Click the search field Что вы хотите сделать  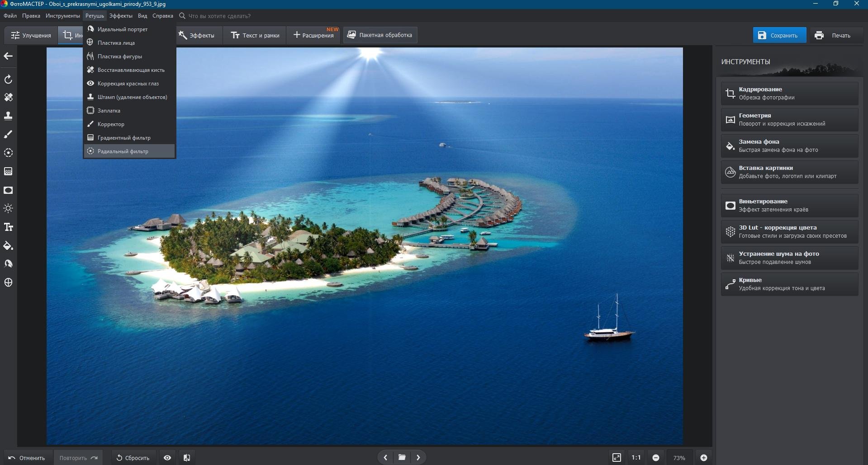[x=219, y=16]
